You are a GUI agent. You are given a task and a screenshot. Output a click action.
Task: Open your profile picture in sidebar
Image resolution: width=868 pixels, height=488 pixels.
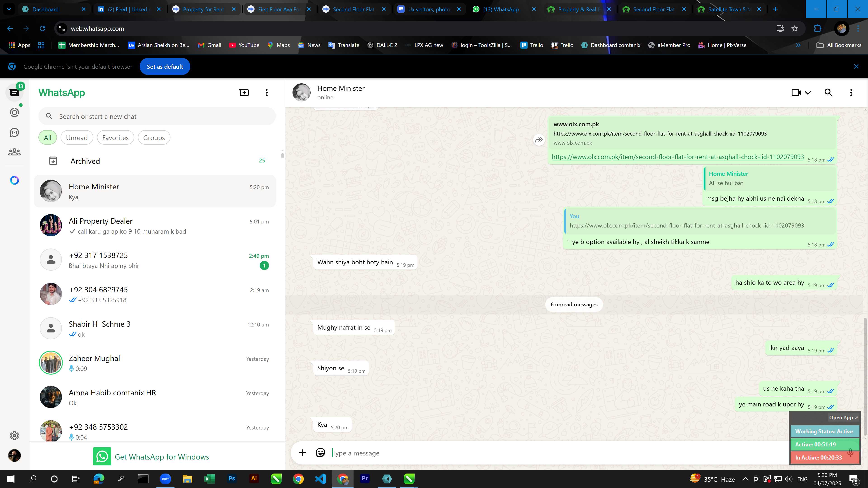[14, 456]
